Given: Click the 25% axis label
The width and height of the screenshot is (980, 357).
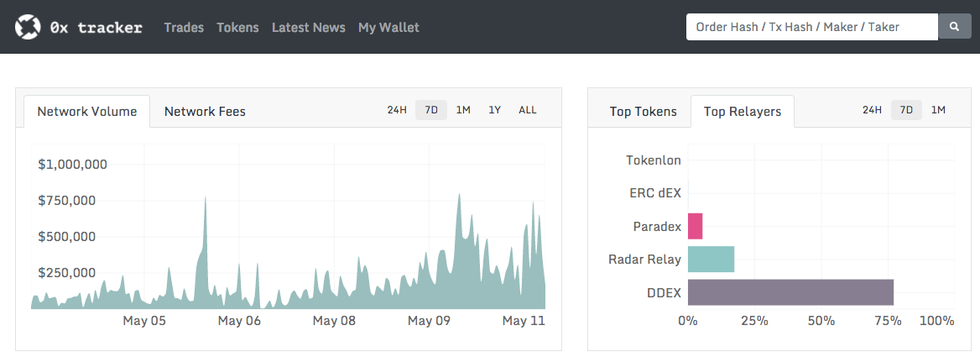Looking at the screenshot, I should click(754, 321).
